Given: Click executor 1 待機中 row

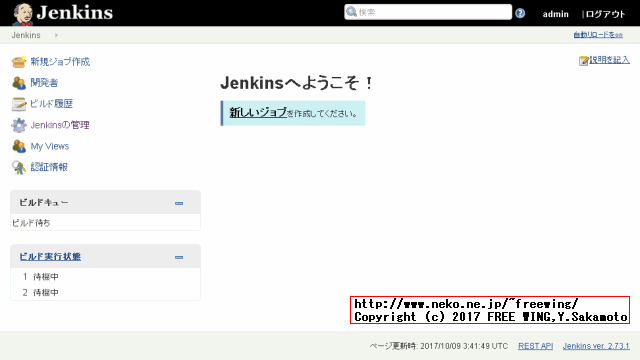Looking at the screenshot, I should [x=105, y=277].
